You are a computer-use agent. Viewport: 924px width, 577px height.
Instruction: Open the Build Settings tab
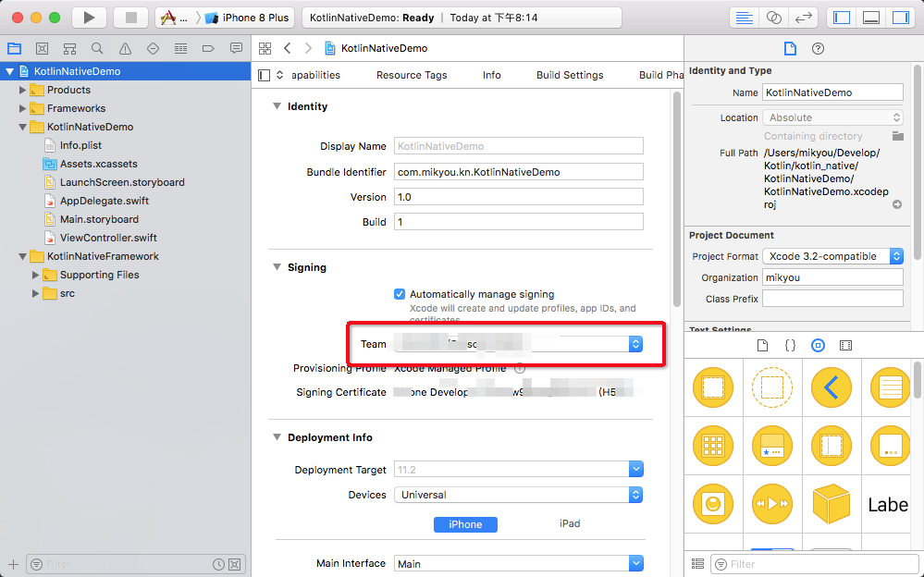(570, 76)
